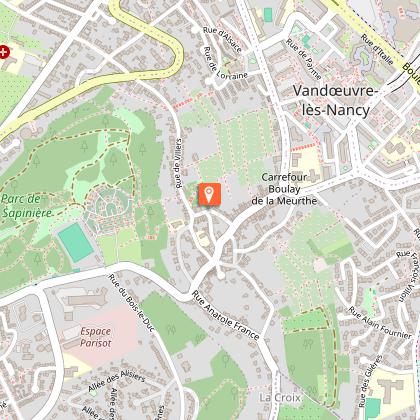Image resolution: width=420 pixels, height=420 pixels.
Task: Click the Rue de Lorraine street label
Action: coord(225,64)
